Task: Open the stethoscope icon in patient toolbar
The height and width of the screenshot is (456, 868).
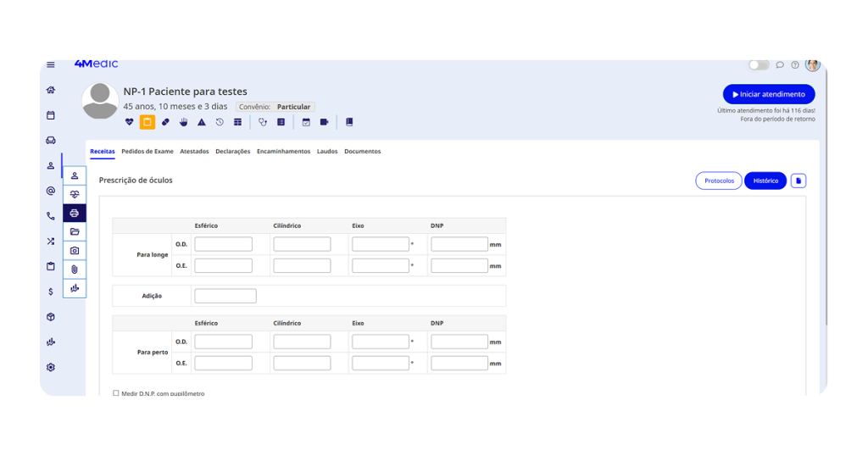Action: click(x=263, y=122)
